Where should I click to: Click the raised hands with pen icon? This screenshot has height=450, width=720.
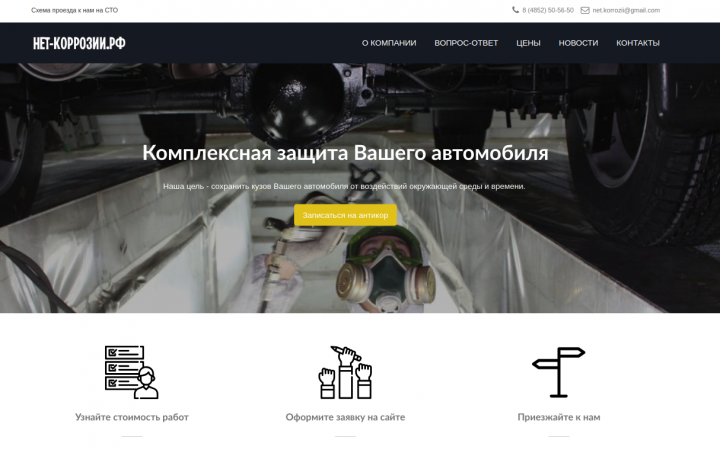(345, 372)
